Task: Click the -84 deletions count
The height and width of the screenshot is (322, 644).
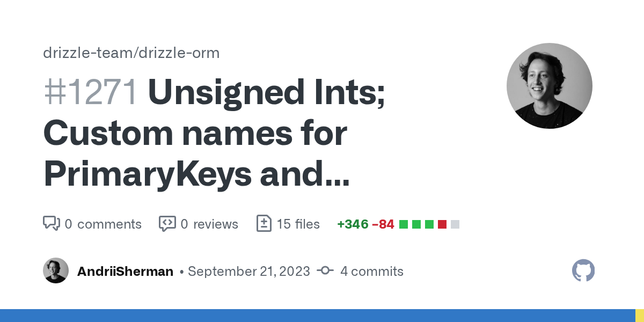Action: click(383, 224)
